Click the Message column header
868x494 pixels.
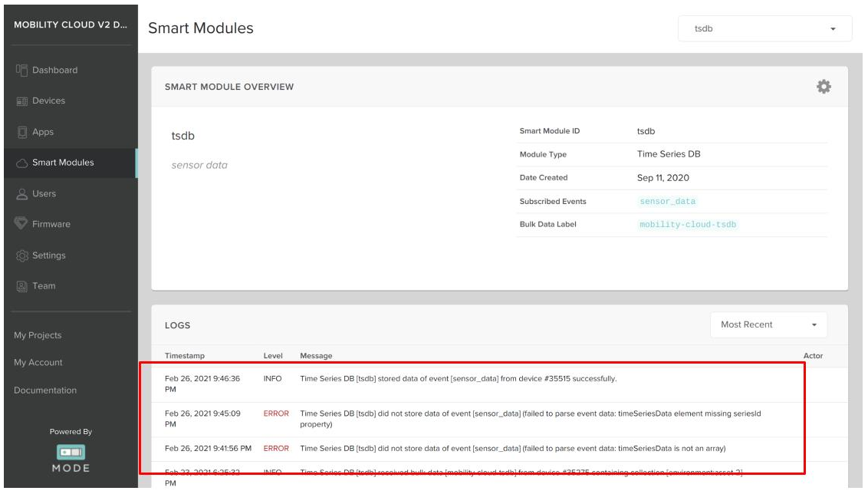click(316, 356)
